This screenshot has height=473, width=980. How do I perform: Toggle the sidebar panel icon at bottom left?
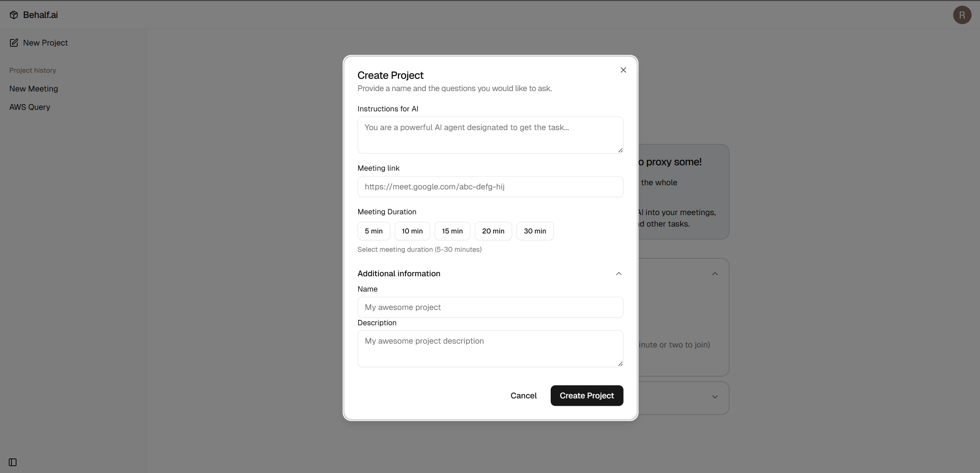click(13, 462)
